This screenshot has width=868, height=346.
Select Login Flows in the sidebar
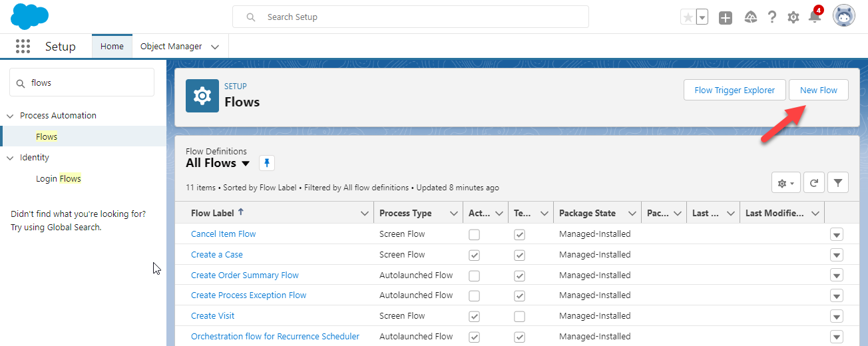point(58,178)
